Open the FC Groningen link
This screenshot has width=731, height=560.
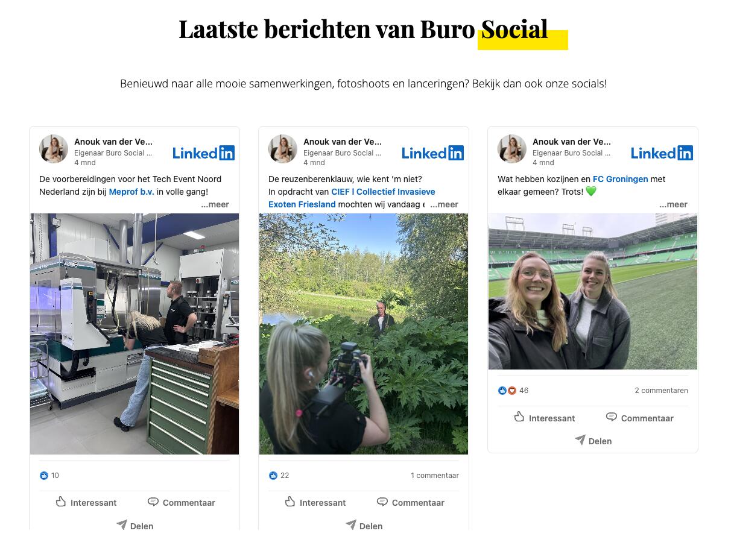click(620, 179)
